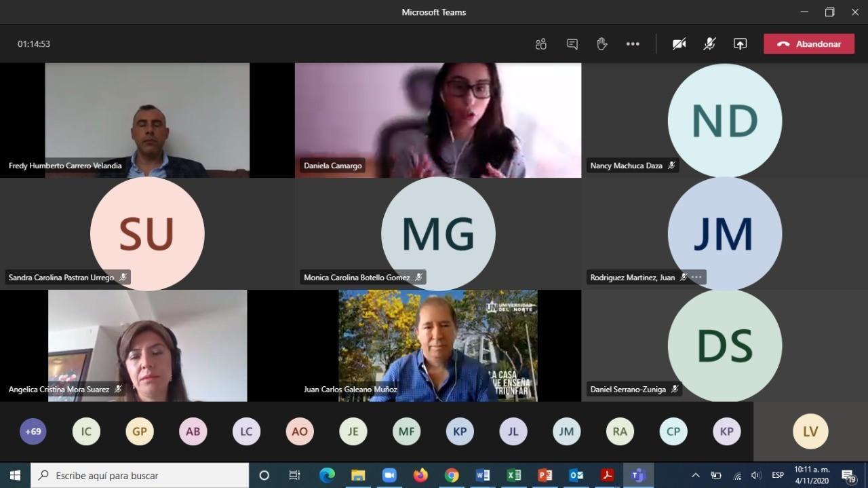The width and height of the screenshot is (868, 488).
Task: Open the meeting chat panel
Action: (x=572, y=44)
